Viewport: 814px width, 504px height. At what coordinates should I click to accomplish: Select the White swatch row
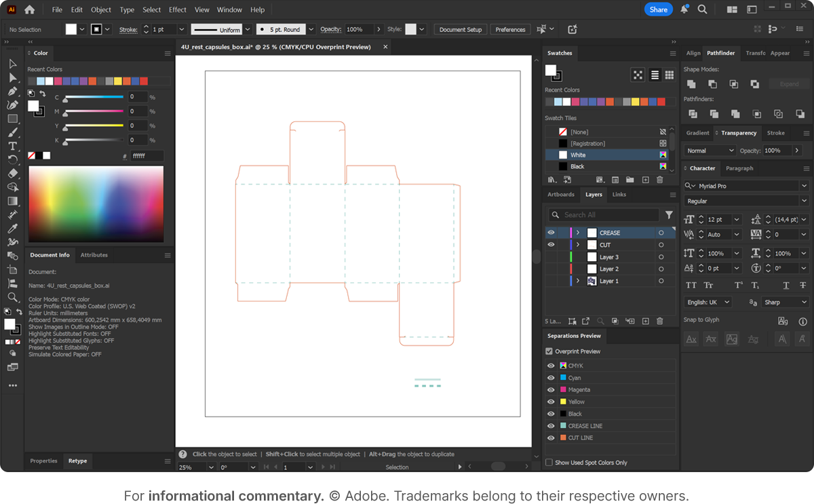click(x=607, y=155)
